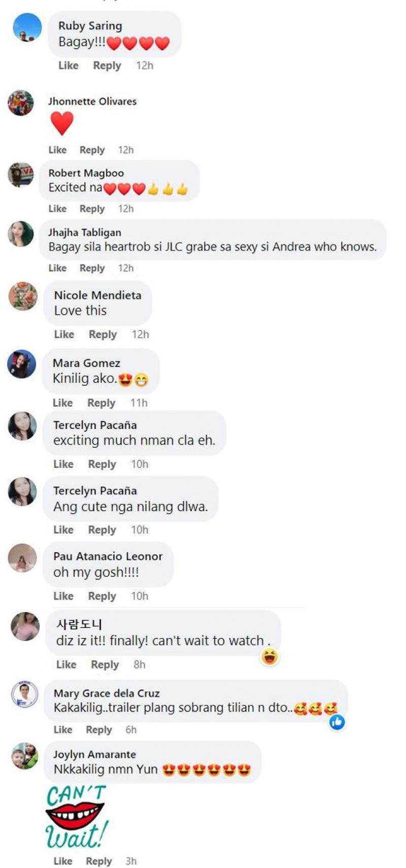The image size is (406, 868).
Task: Open Robert Magboo's profile name link
Action: [86, 173]
